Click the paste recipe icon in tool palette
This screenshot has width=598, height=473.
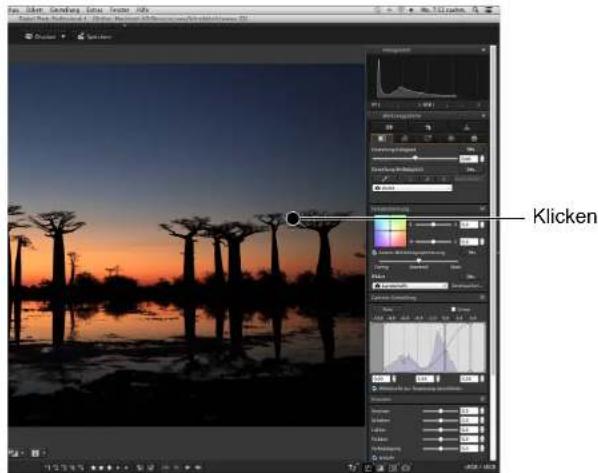428,127
